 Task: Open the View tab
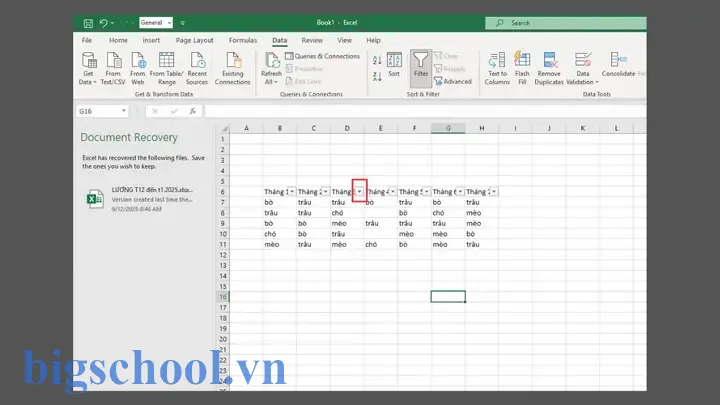click(x=344, y=40)
